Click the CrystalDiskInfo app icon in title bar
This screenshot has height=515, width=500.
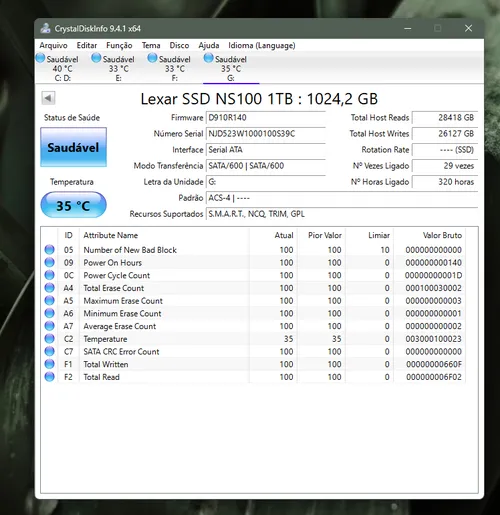[46, 28]
